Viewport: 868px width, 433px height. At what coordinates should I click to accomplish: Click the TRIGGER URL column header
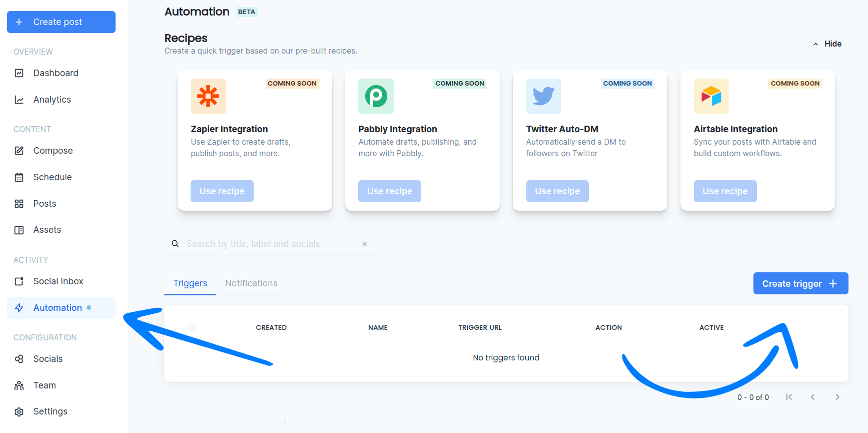pyautogui.click(x=480, y=327)
